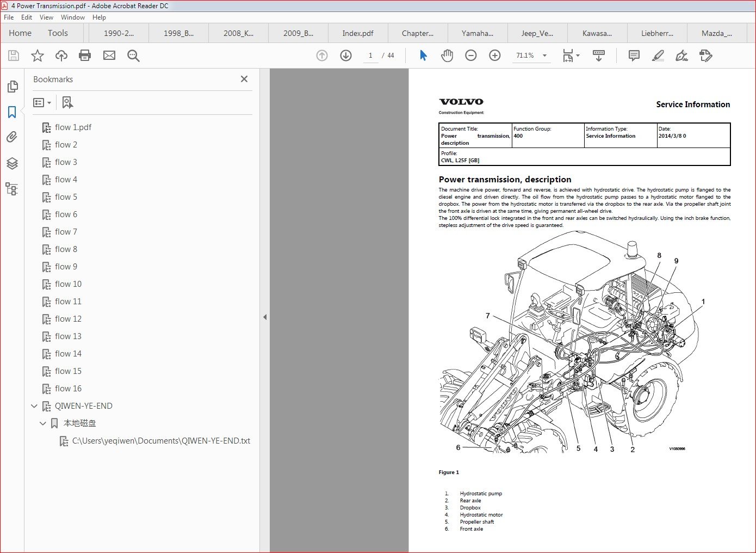The image size is (756, 553).
Task: Click the Save file icon
Action: [x=14, y=56]
